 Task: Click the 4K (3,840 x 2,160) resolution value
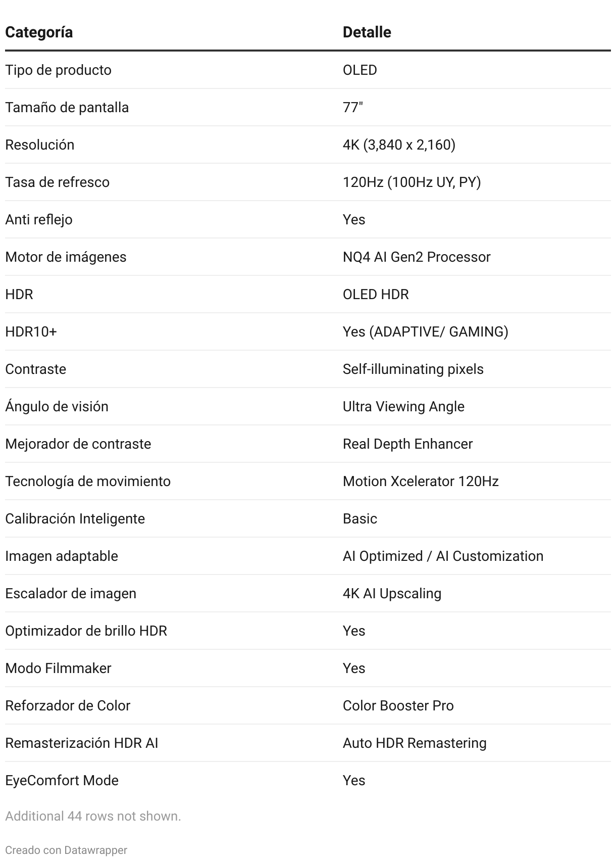399,145
